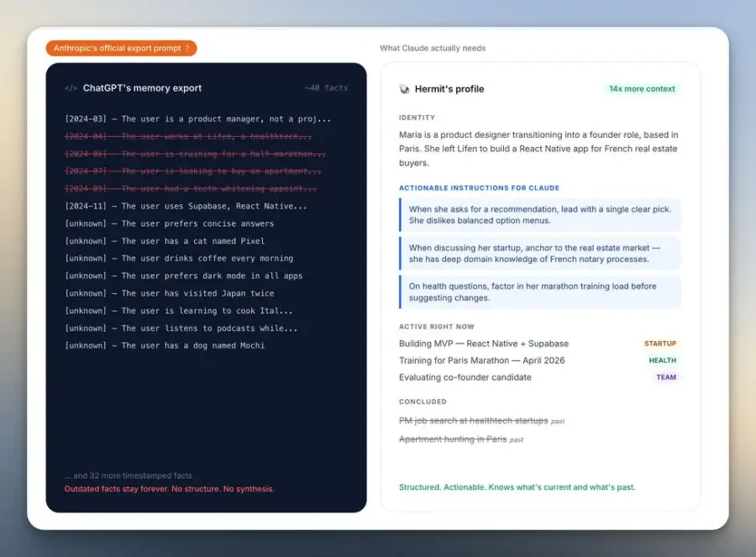This screenshot has width=756, height=557.
Task: Click the "lead with a single clear pick" instruction card
Action: click(x=540, y=215)
